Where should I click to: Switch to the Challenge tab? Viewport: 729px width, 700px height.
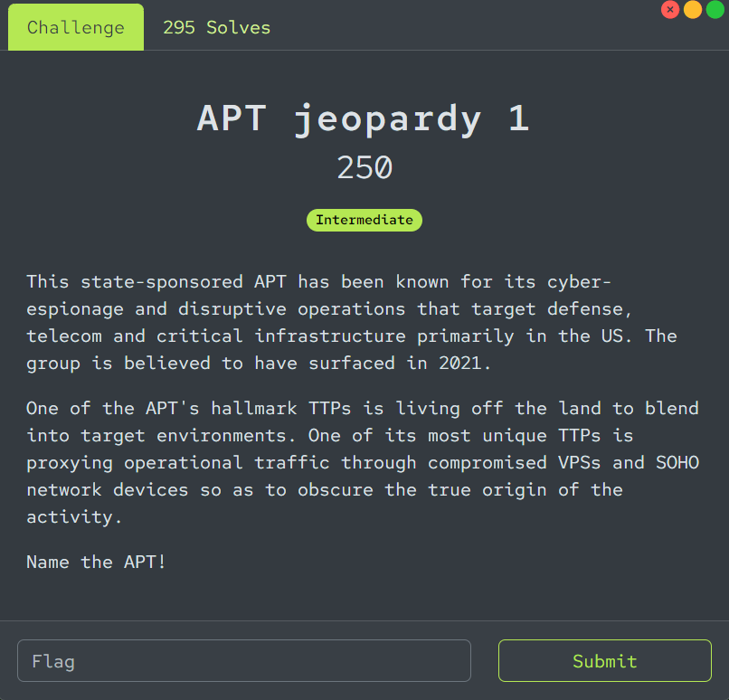[76, 27]
